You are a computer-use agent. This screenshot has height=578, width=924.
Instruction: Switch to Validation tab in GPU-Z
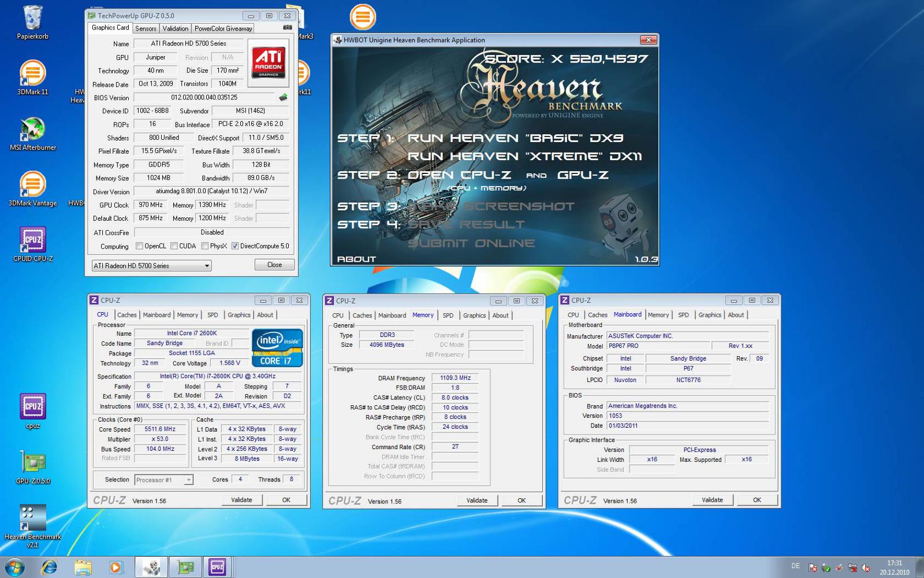[x=175, y=28]
